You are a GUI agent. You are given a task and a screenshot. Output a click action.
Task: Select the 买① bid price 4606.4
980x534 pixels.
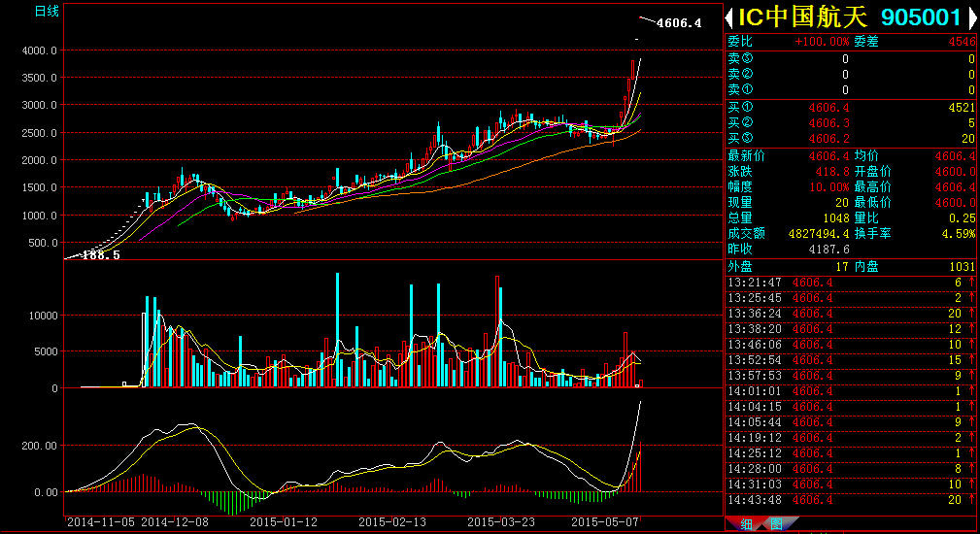828,108
